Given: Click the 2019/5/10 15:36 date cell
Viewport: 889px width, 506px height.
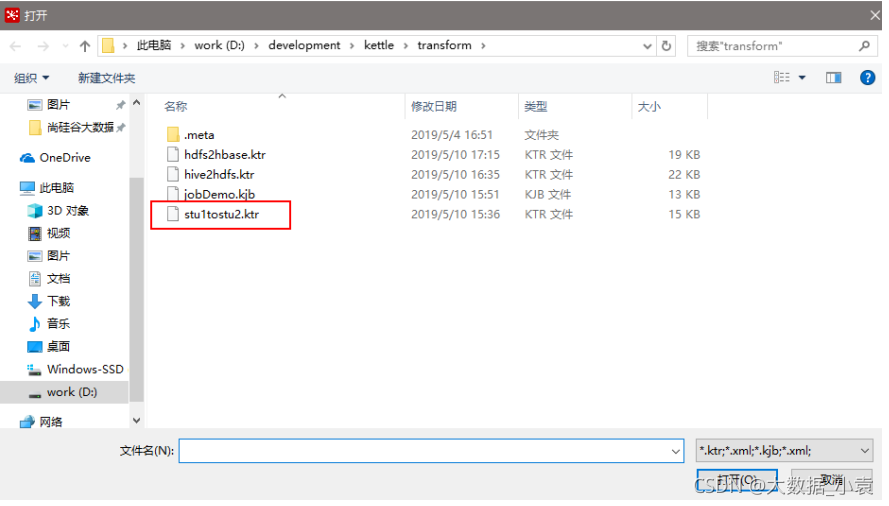Looking at the screenshot, I should [455, 214].
